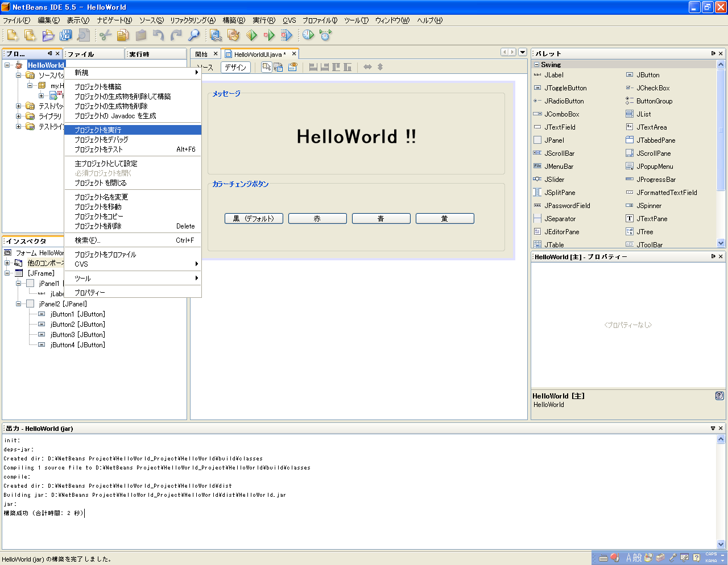Click the Run Main Project icon
The image size is (728, 565).
(251, 35)
